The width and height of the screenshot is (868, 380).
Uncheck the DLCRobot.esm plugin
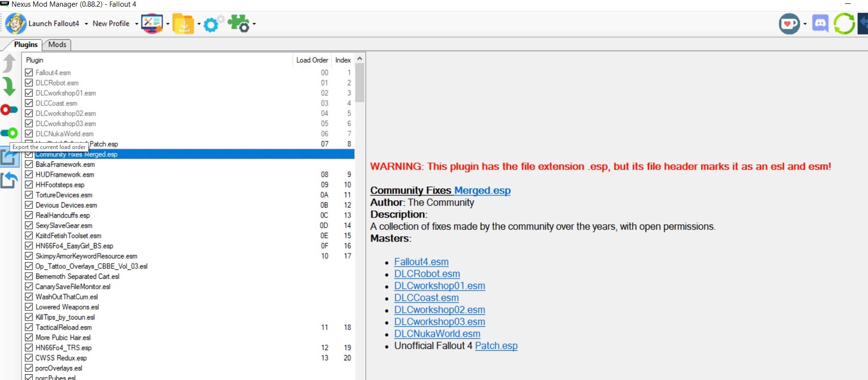click(29, 82)
